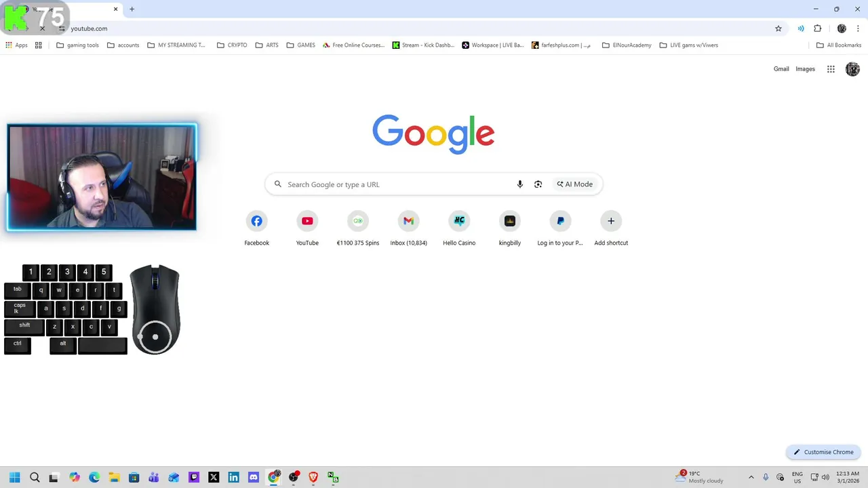The image size is (868, 488).
Task: Search by image with the Lens icon
Action: point(538,184)
